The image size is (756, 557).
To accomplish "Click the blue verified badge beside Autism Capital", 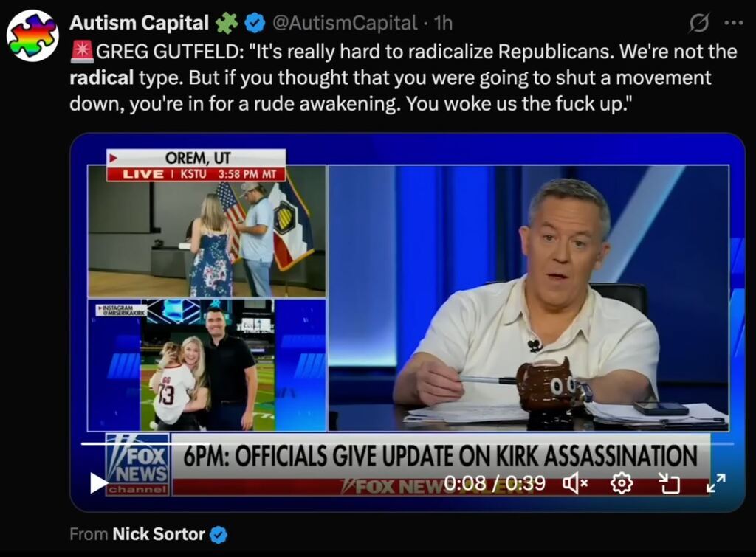I will point(254,23).
